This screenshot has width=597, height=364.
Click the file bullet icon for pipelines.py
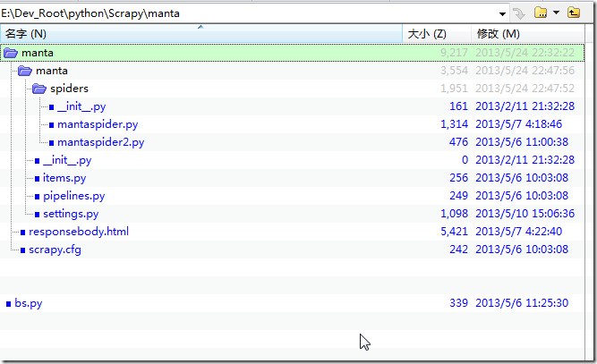[37, 197]
